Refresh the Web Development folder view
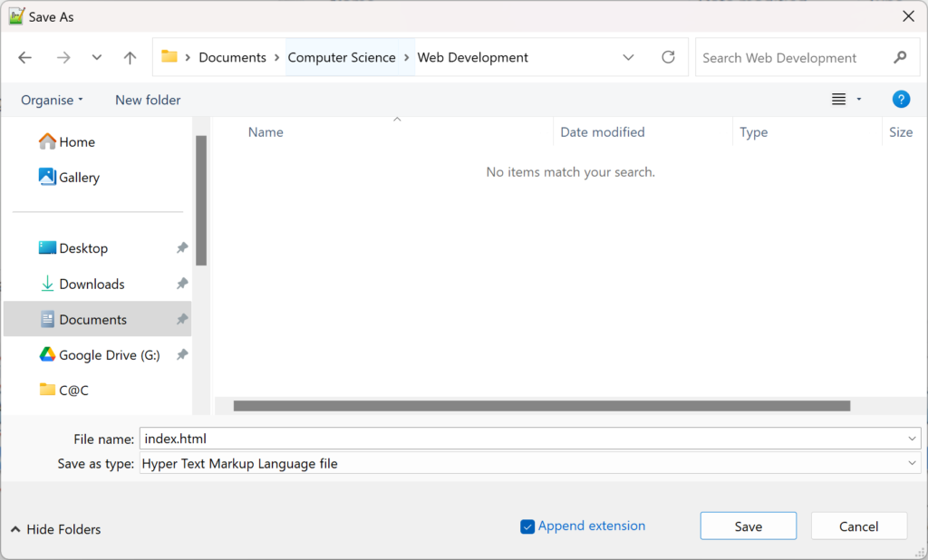 coord(668,57)
